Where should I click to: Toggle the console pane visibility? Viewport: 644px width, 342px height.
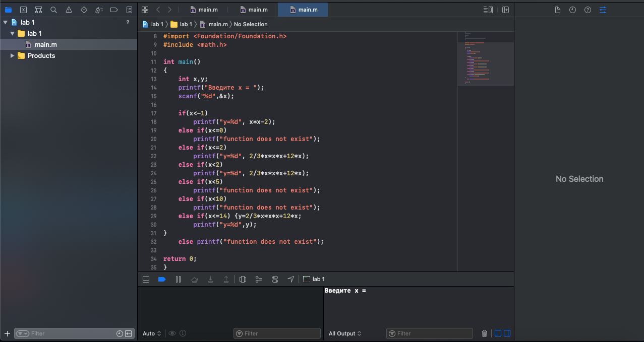tap(507, 333)
